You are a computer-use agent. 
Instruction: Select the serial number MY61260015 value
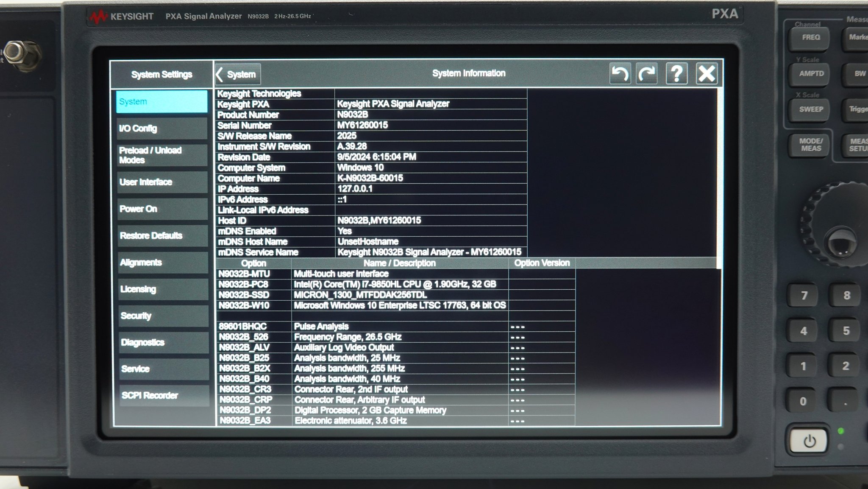(362, 125)
